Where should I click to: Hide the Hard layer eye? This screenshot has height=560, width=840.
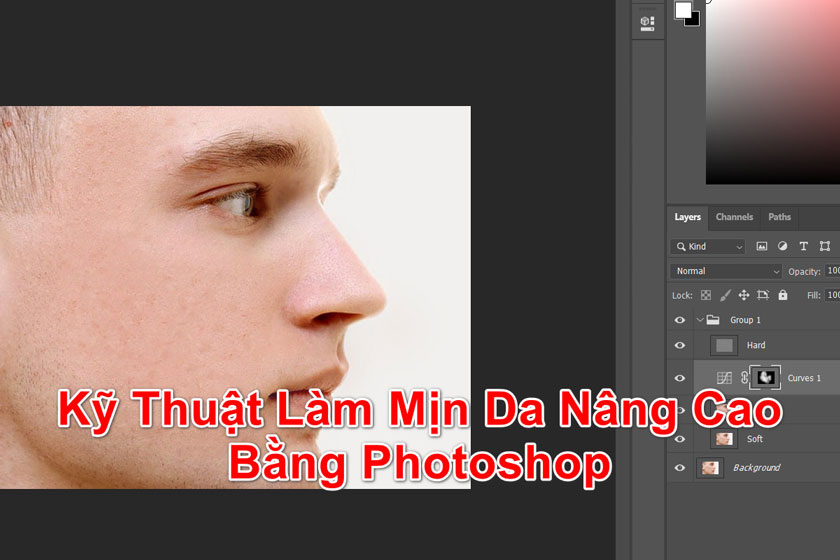coord(680,345)
